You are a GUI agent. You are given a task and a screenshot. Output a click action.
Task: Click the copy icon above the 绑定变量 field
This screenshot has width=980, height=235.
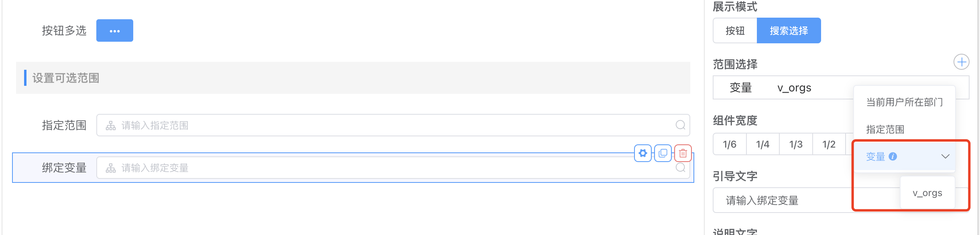tap(663, 153)
